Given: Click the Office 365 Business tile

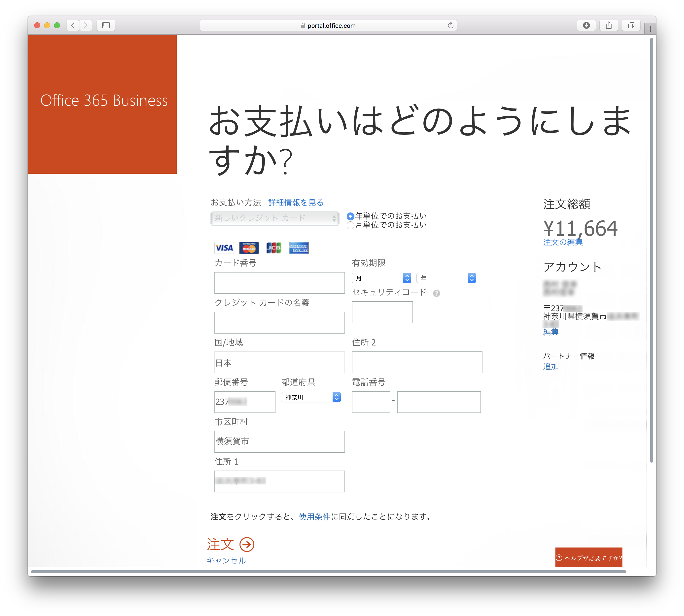Looking at the screenshot, I should 102,104.
